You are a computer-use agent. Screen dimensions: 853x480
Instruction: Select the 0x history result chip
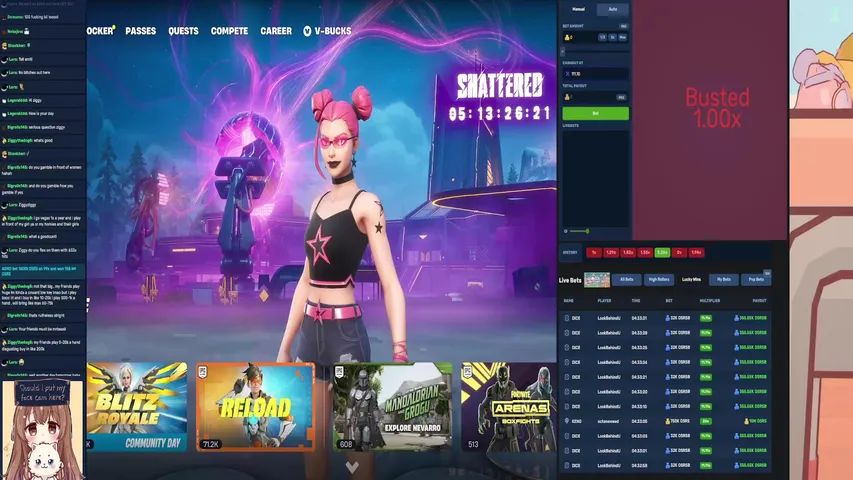tap(679, 253)
